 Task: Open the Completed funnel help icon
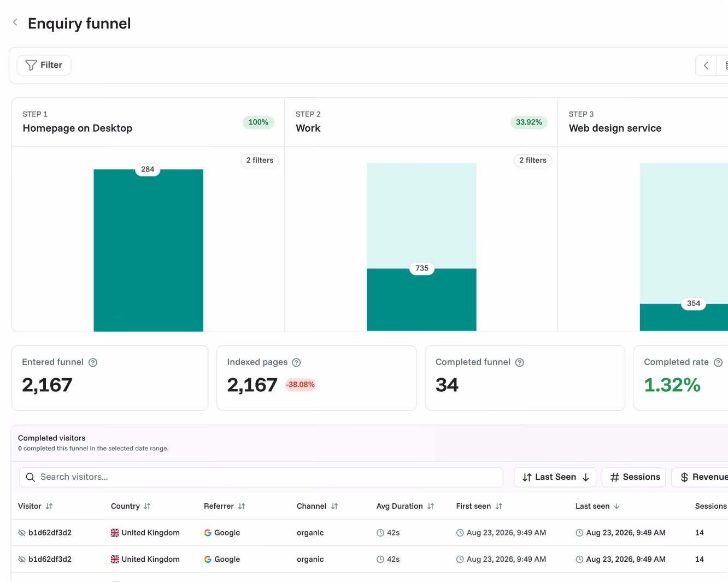520,362
